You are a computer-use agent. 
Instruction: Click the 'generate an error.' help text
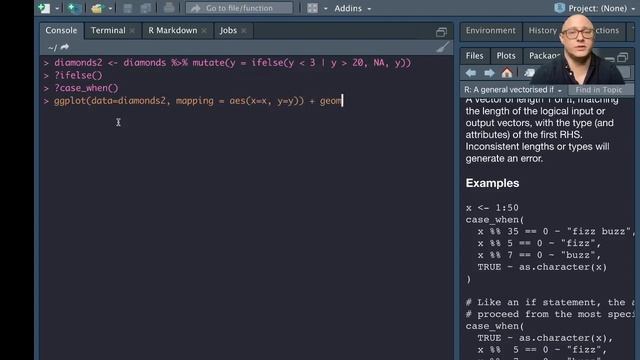(504, 158)
